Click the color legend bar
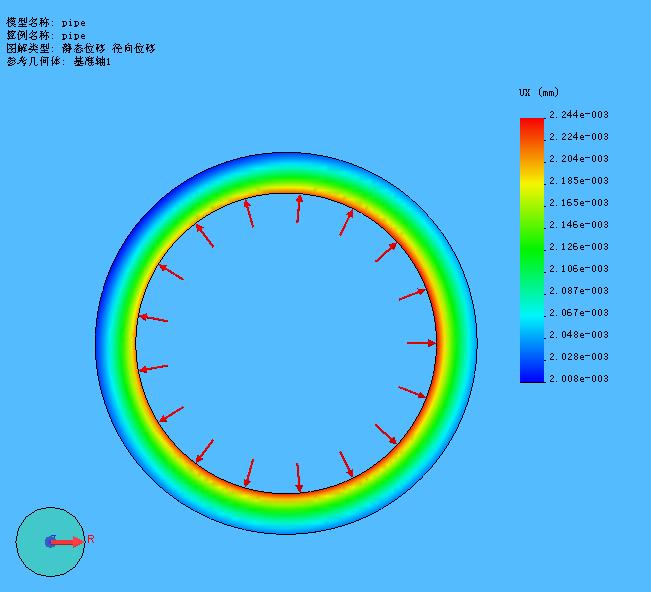The width and height of the screenshot is (651, 592). (532, 250)
